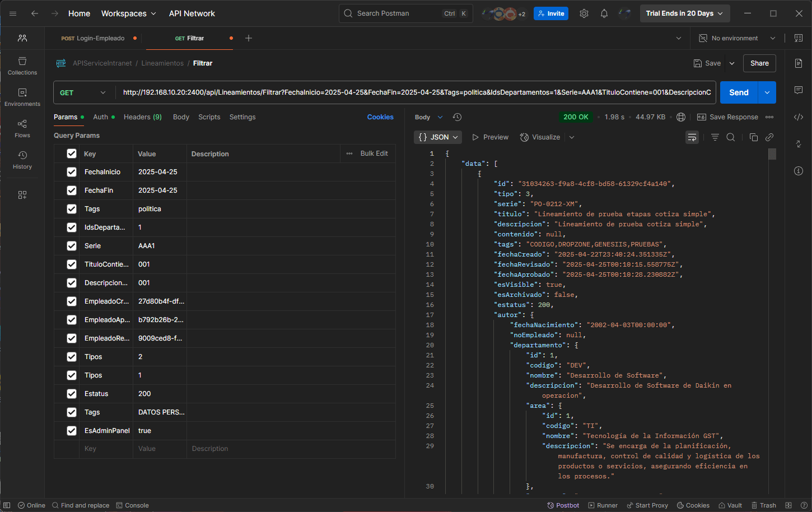Open the History sidebar panel

(22, 160)
